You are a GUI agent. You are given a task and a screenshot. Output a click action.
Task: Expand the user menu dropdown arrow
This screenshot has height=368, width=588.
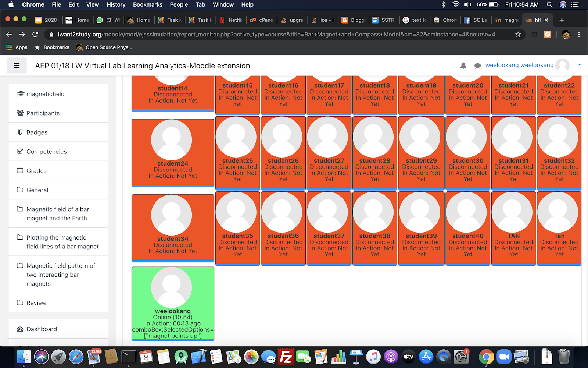tap(580, 65)
